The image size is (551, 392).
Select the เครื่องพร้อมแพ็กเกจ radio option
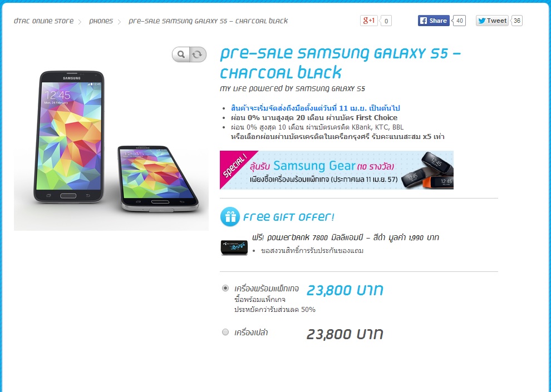(x=225, y=288)
